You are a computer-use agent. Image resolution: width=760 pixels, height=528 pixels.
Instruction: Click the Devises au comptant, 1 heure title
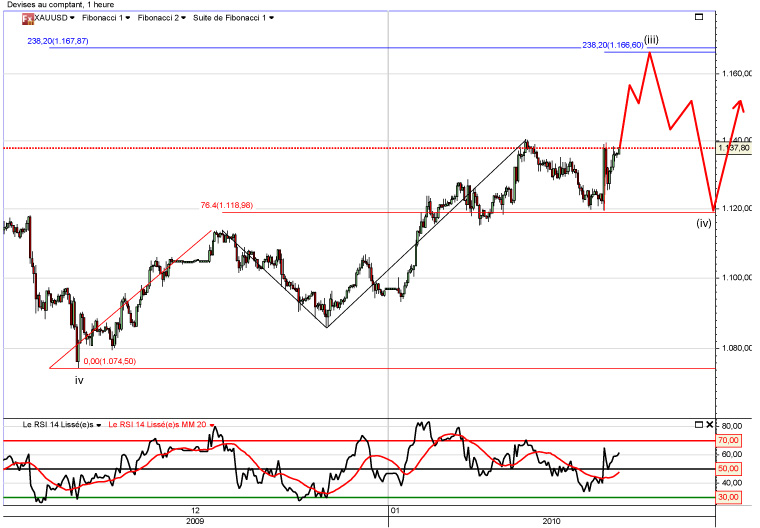pos(61,4)
